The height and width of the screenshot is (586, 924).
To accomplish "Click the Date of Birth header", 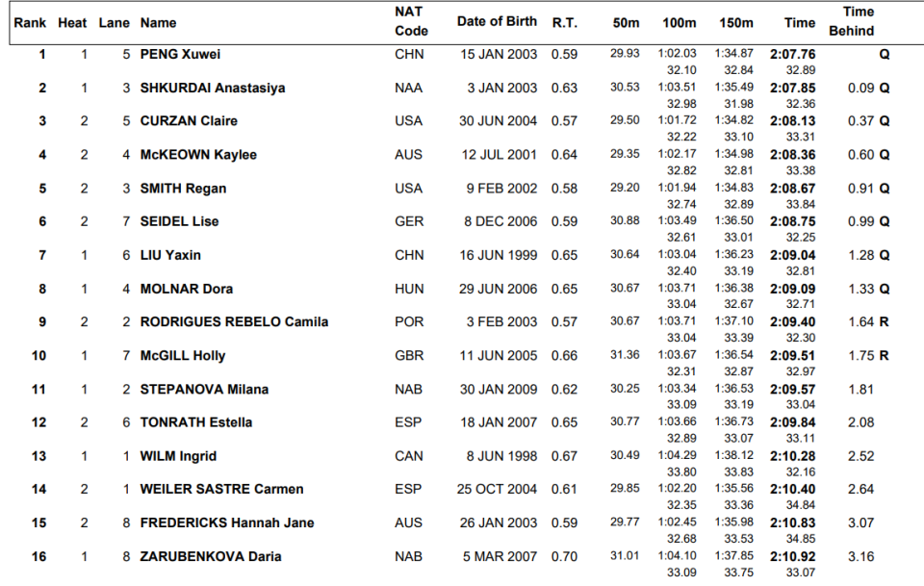I will point(497,22).
